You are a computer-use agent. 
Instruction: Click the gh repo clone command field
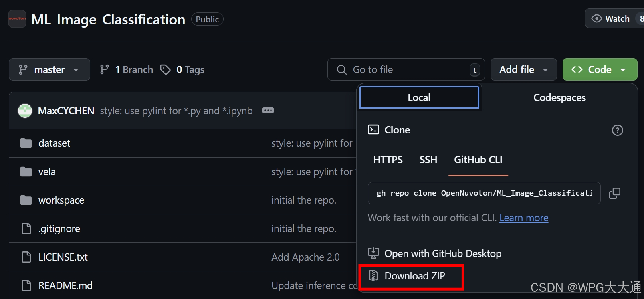point(484,193)
